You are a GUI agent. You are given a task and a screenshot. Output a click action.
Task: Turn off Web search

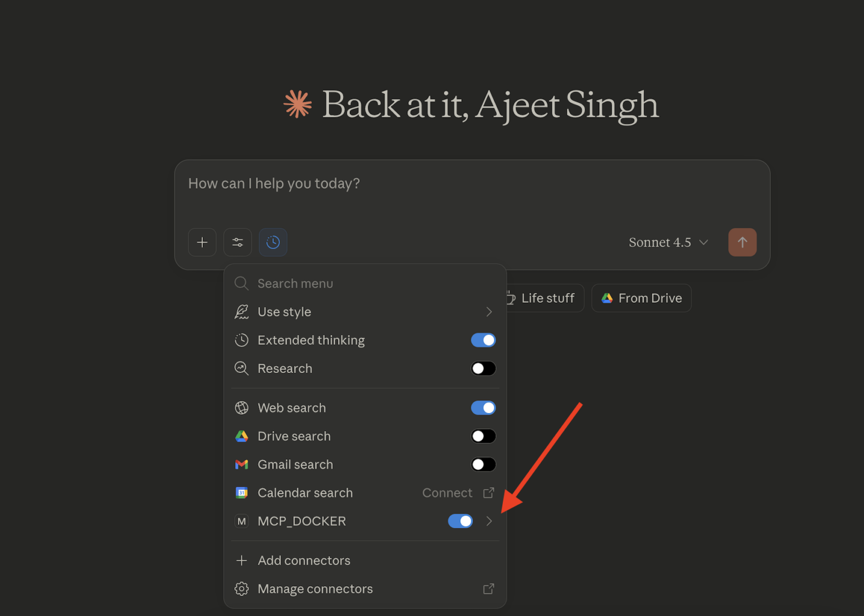coord(483,407)
